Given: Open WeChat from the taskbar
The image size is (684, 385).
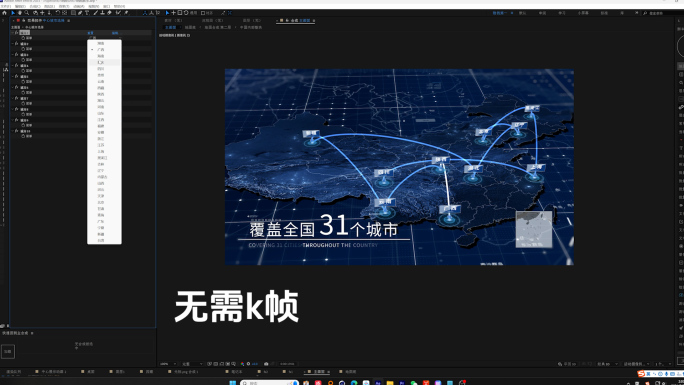Looking at the screenshot, I should click(x=413, y=383).
